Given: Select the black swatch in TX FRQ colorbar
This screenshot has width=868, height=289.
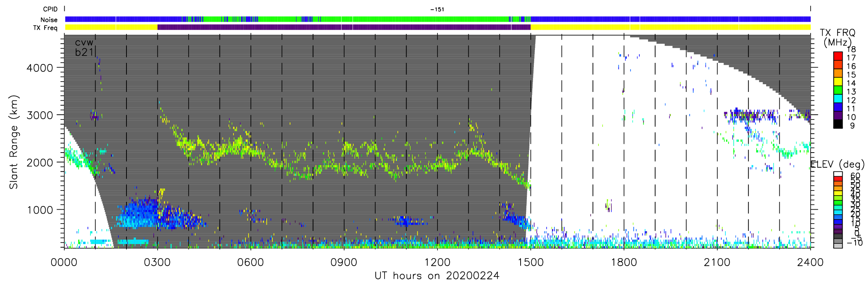Looking at the screenshot, I should click(x=838, y=124).
